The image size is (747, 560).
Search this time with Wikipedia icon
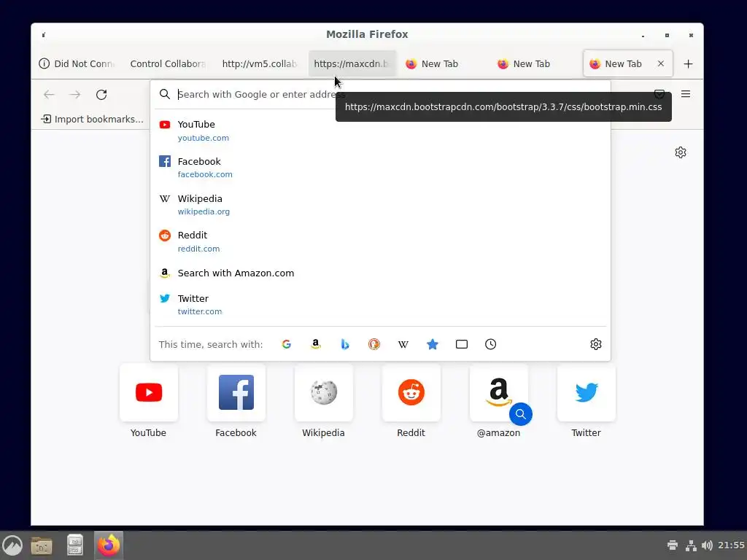click(x=403, y=344)
